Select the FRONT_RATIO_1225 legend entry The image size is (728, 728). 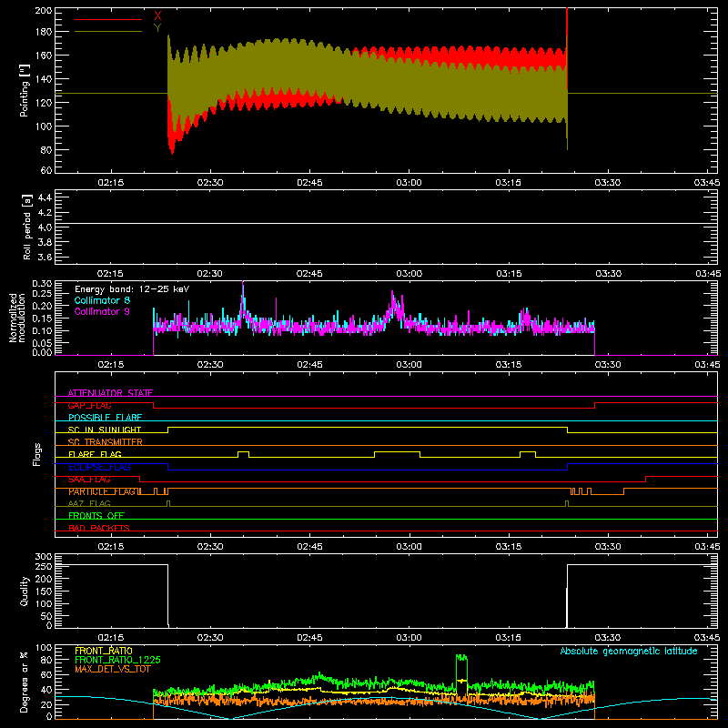point(117,660)
